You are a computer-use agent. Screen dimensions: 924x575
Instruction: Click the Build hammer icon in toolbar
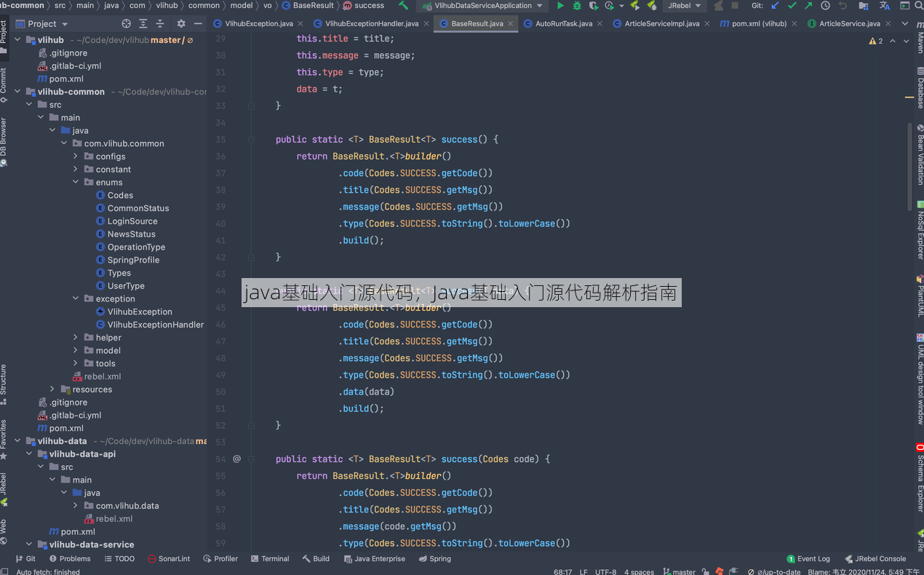[404, 6]
